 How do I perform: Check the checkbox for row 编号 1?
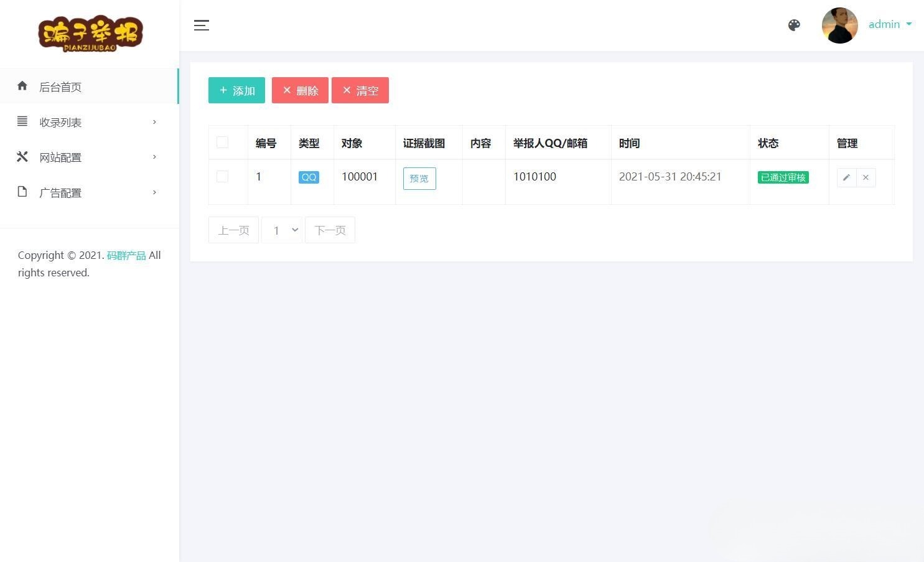point(222,176)
